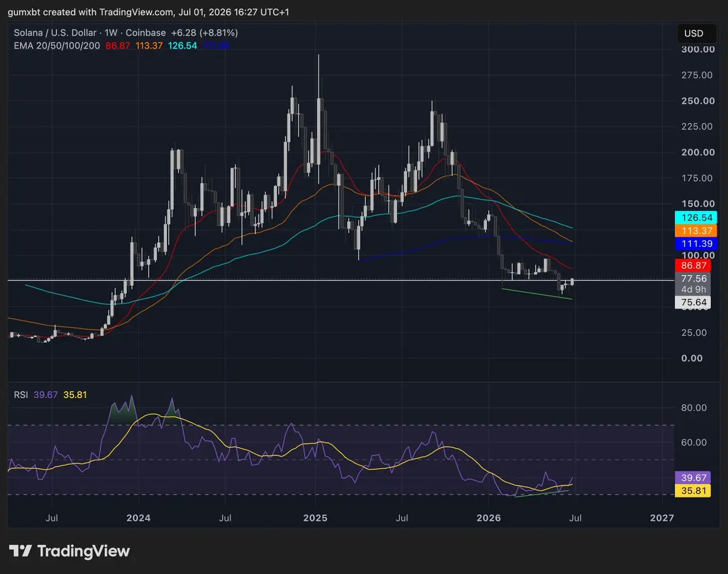Click the yellow RSI average value 35.81
This screenshot has width=728, height=574.
coord(75,394)
